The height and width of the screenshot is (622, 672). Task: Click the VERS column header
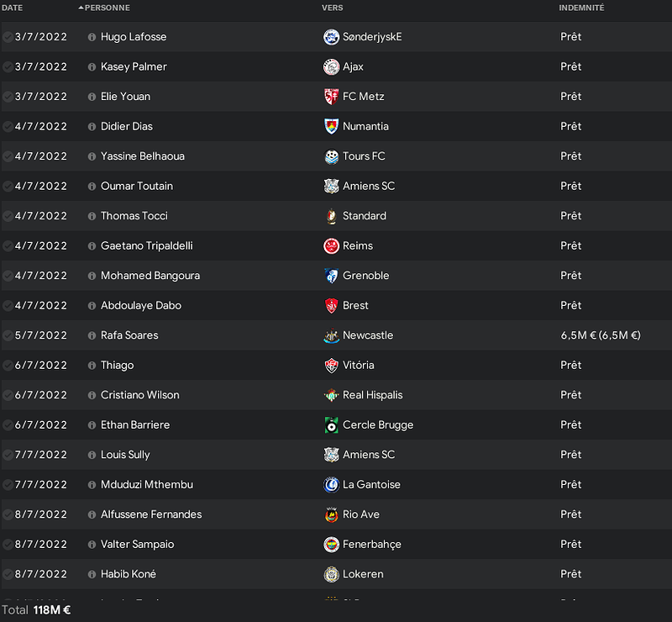[x=332, y=8]
